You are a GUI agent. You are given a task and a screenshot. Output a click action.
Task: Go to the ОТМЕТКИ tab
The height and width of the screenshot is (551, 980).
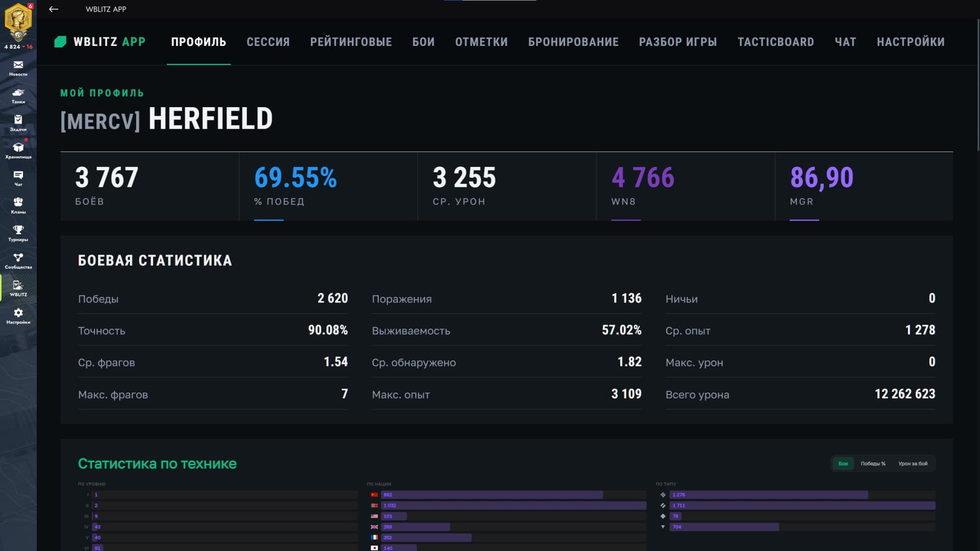coord(481,42)
